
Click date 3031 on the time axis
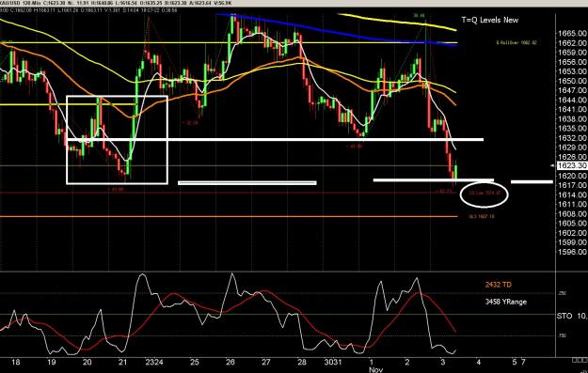333,362
